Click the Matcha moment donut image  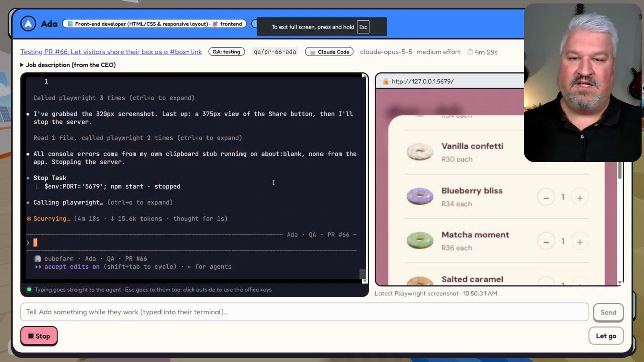click(420, 240)
